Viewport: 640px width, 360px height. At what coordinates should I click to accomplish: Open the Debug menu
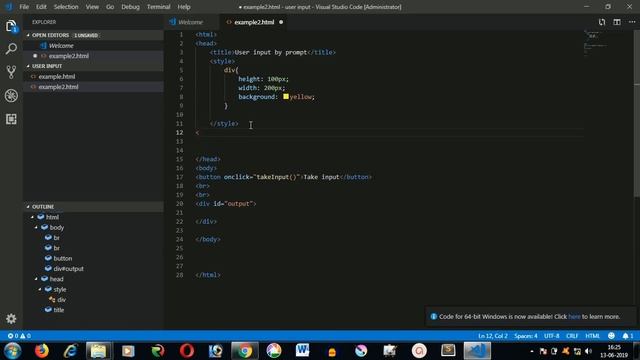(130, 7)
